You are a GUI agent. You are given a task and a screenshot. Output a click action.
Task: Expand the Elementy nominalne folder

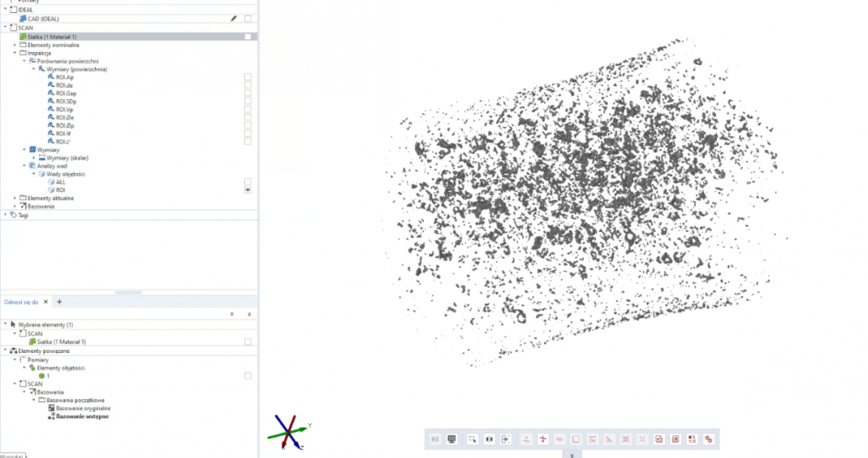point(15,44)
